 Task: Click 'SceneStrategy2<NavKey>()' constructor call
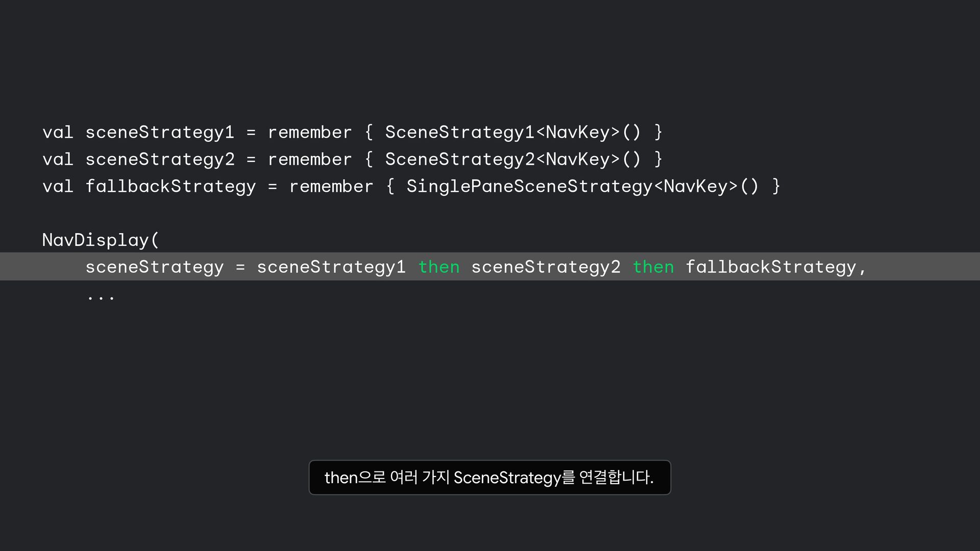(x=512, y=159)
